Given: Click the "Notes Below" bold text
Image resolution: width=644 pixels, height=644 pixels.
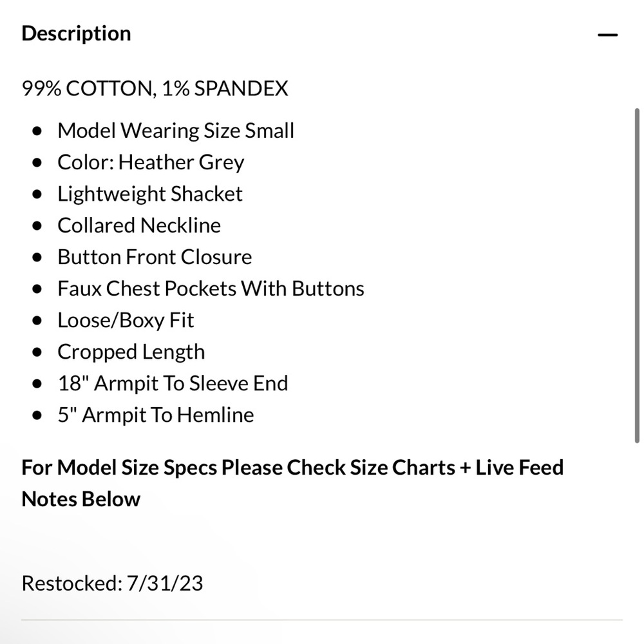Looking at the screenshot, I should pos(80,499).
